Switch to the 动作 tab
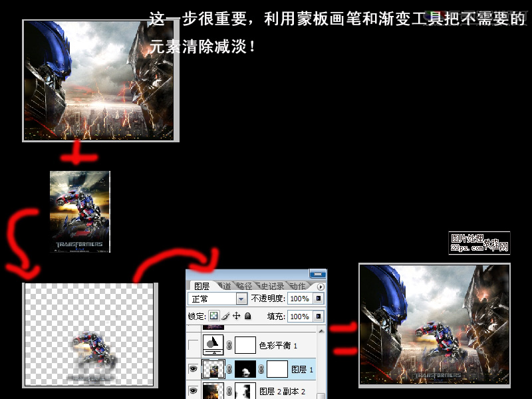Image resolution: width=532 pixels, height=399 pixels. [x=297, y=286]
